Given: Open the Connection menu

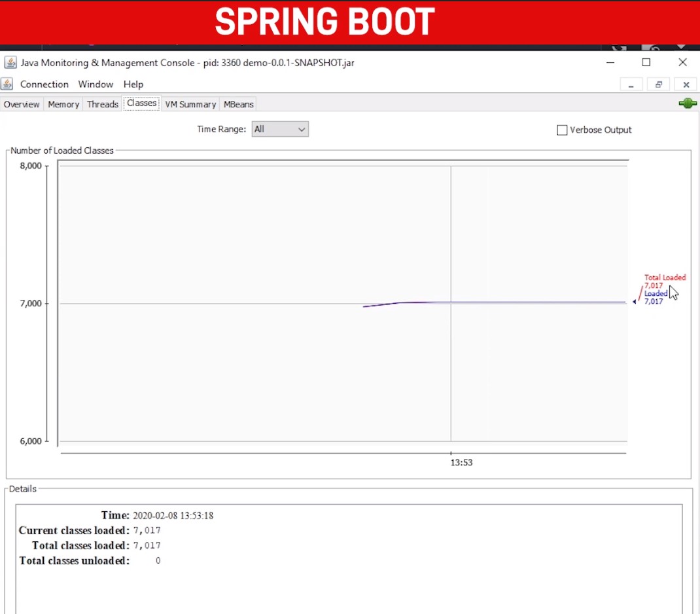Looking at the screenshot, I should pos(44,84).
